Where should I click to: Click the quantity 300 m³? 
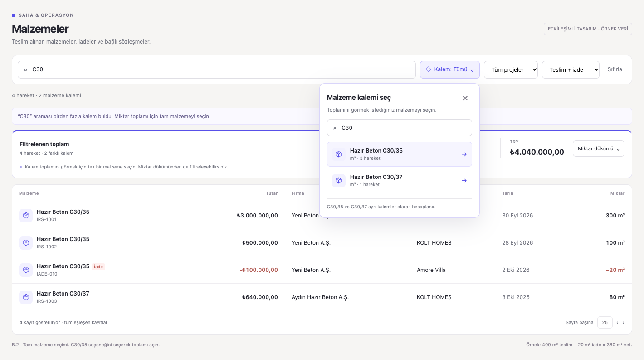pyautogui.click(x=615, y=216)
